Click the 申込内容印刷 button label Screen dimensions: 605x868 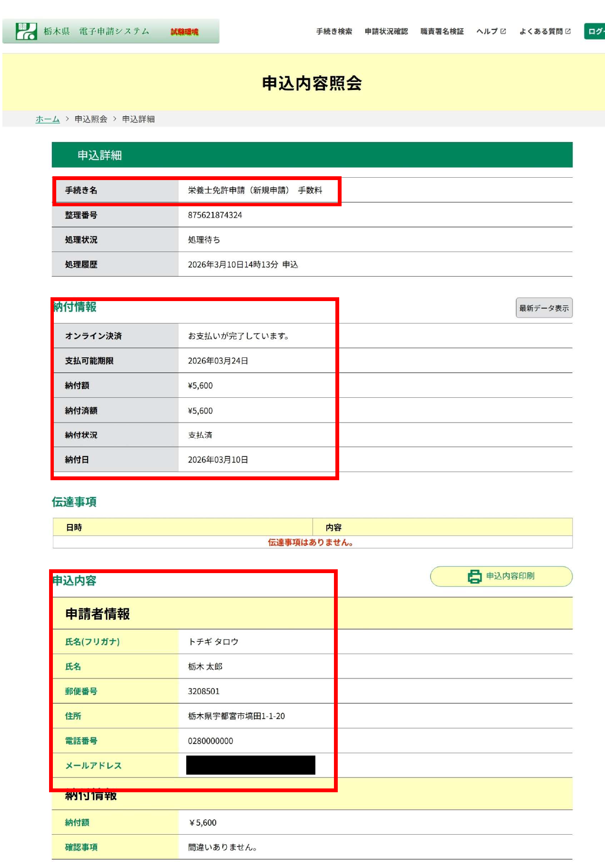tap(510, 576)
